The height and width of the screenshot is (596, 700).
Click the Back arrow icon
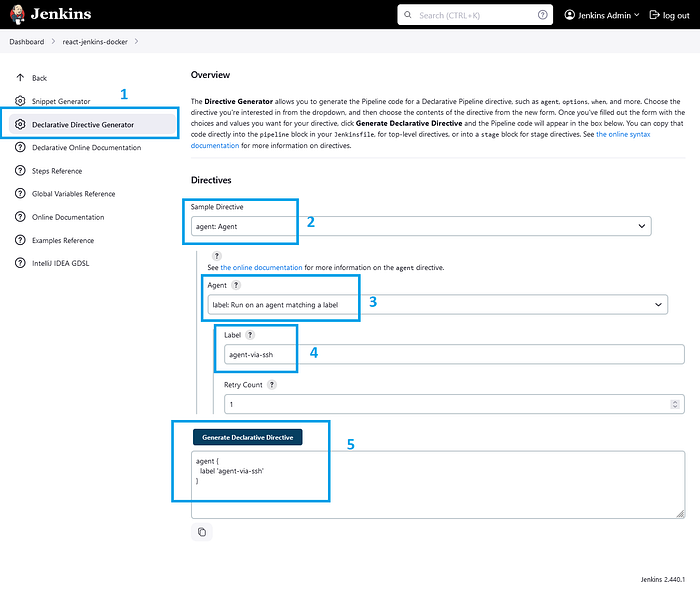pyautogui.click(x=20, y=78)
